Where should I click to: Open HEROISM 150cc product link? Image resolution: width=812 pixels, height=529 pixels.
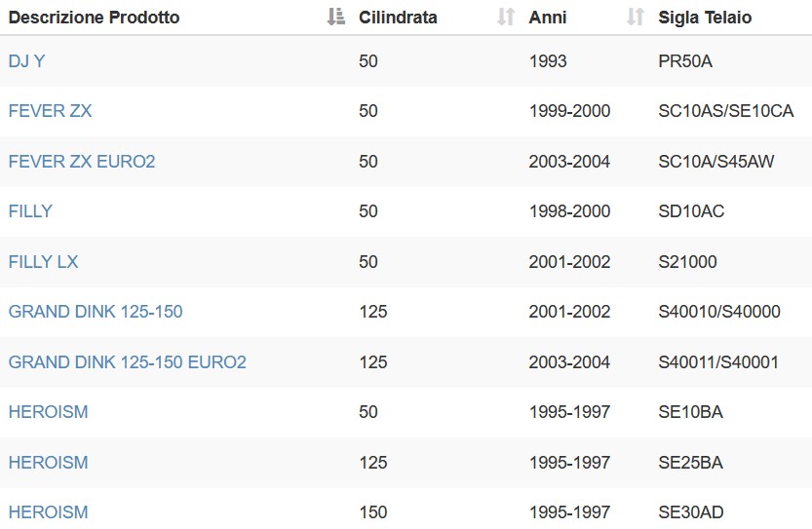point(49,512)
